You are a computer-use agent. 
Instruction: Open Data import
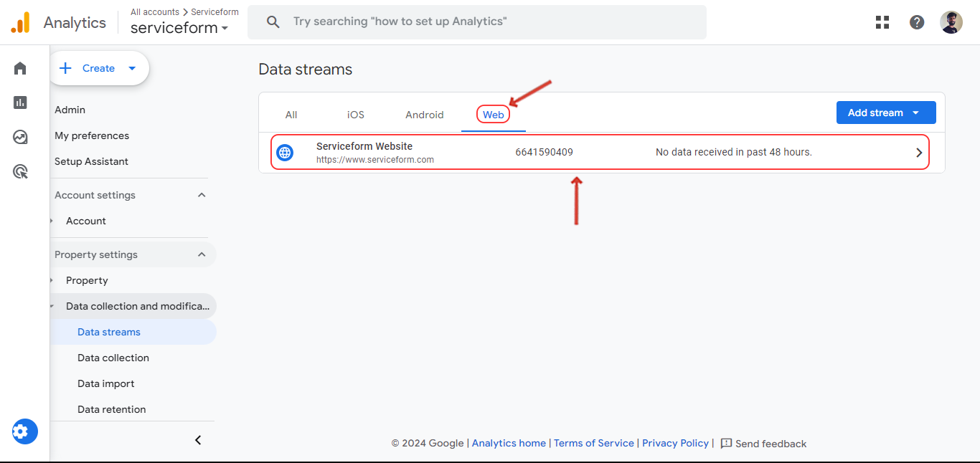[106, 383]
